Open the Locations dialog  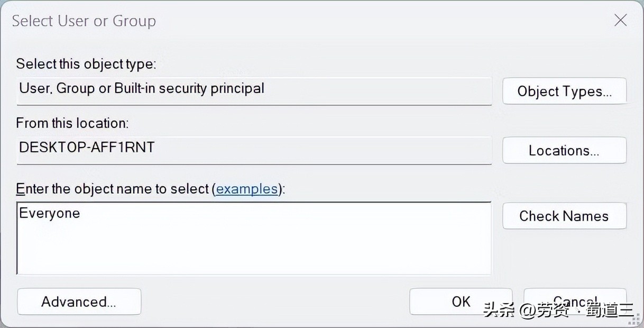(564, 150)
